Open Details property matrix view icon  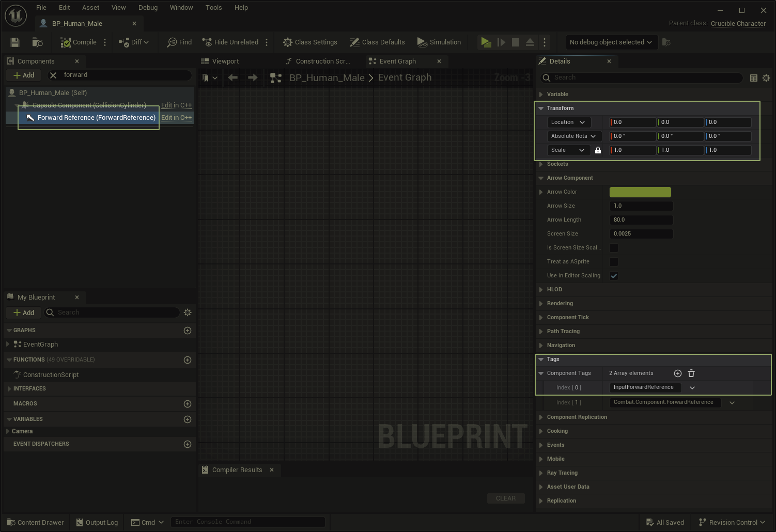(754, 78)
